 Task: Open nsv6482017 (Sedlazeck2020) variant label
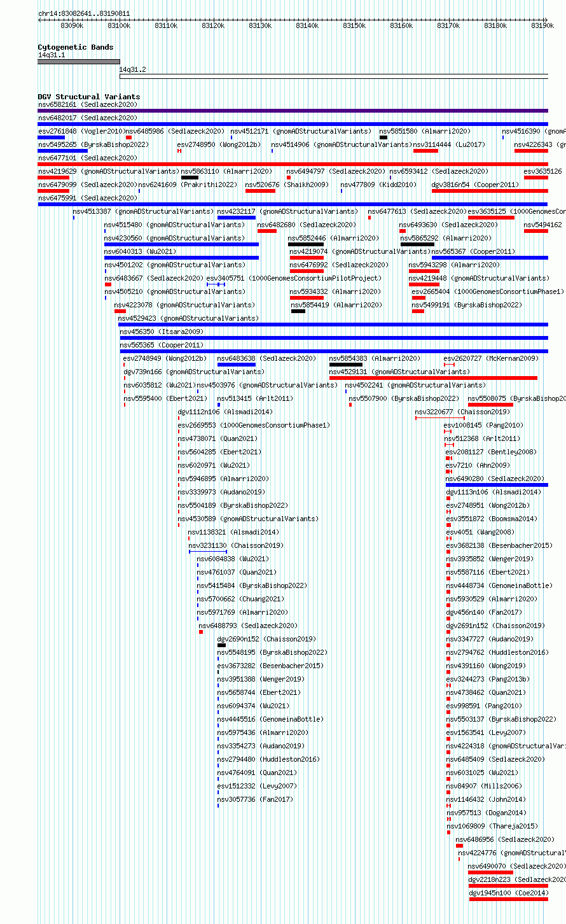pos(88,118)
